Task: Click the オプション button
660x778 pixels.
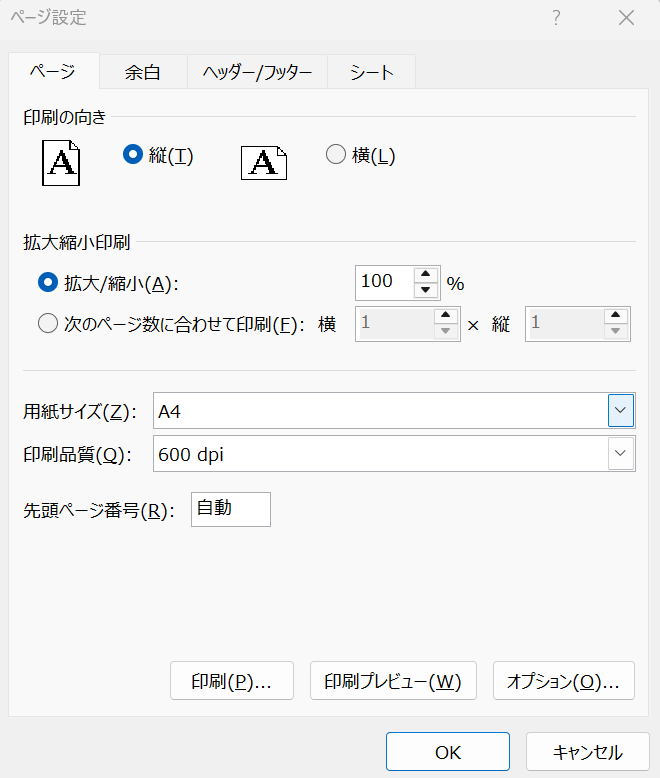Action: pyautogui.click(x=563, y=681)
